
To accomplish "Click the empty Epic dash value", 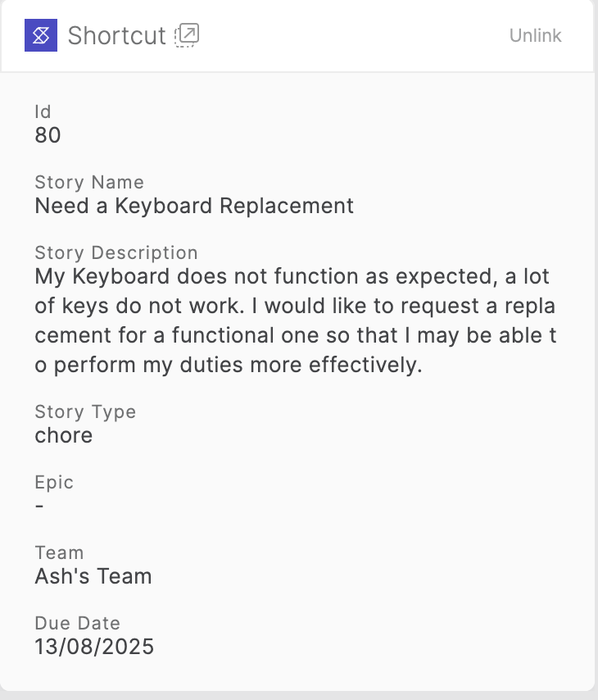I will pos(39,506).
